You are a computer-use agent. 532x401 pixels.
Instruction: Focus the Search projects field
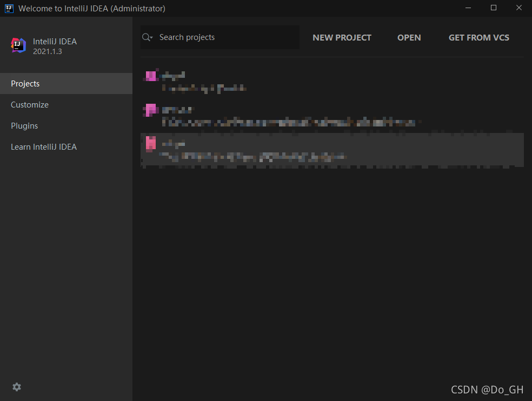220,37
